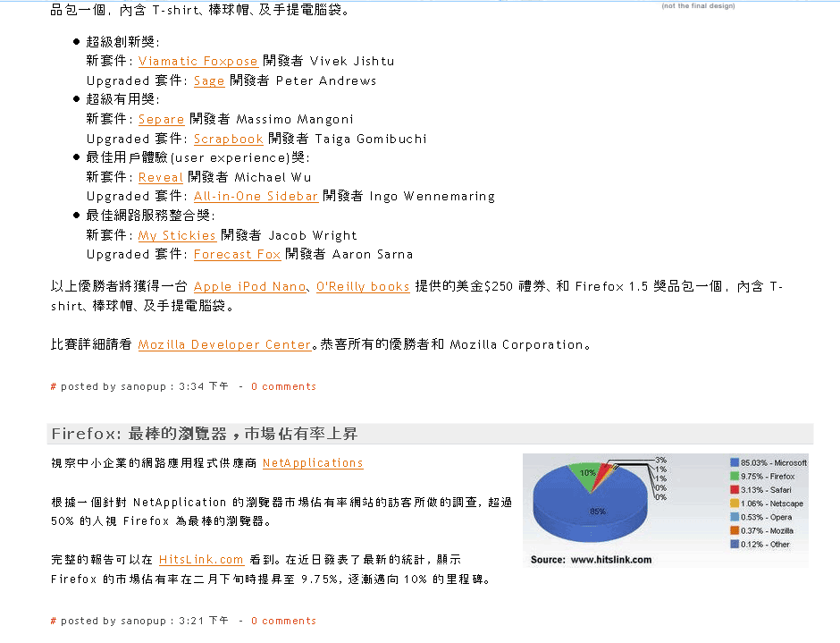Click developer name 'Aaron Sarna'
The width and height of the screenshot is (840, 643).
(x=373, y=254)
